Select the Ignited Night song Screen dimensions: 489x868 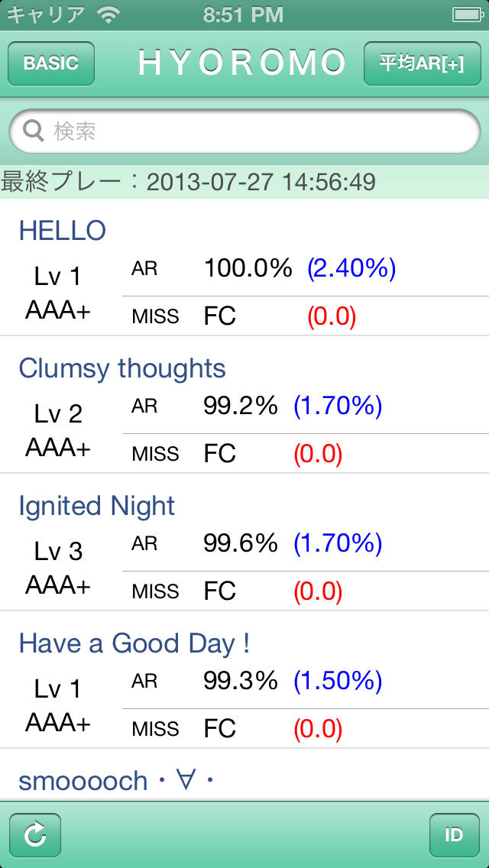point(97,506)
